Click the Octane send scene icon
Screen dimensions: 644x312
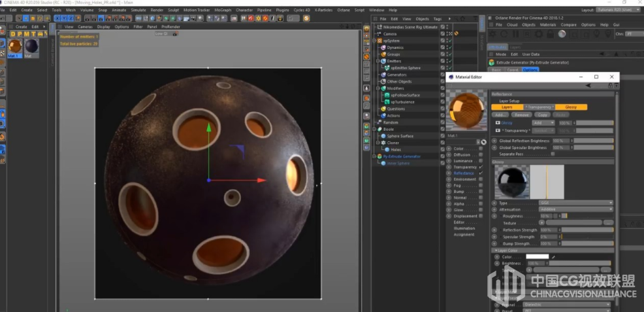tap(492, 34)
